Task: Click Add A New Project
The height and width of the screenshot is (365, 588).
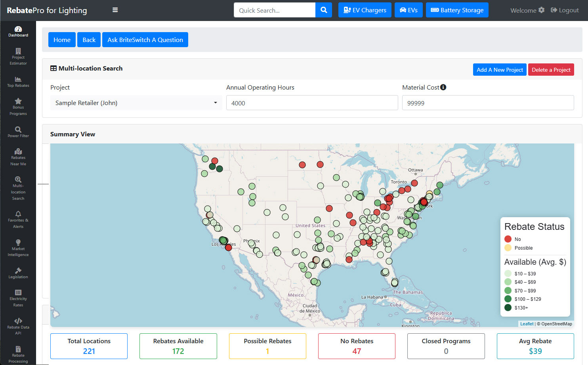Action: (500, 70)
